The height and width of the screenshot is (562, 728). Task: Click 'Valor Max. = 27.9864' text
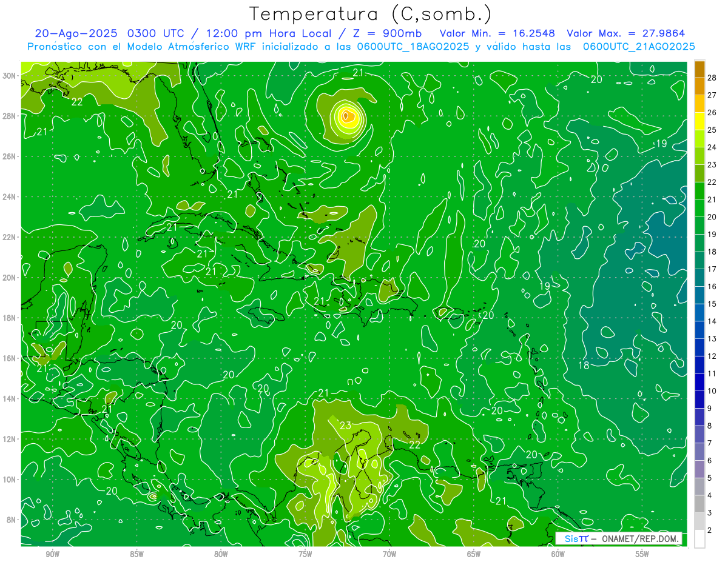pos(626,33)
